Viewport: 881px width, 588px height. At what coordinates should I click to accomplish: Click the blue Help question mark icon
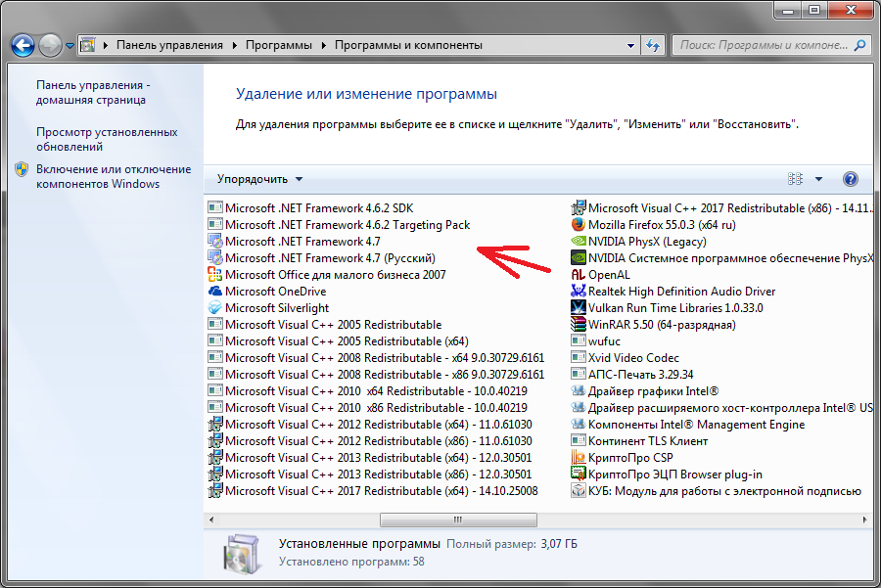[851, 179]
